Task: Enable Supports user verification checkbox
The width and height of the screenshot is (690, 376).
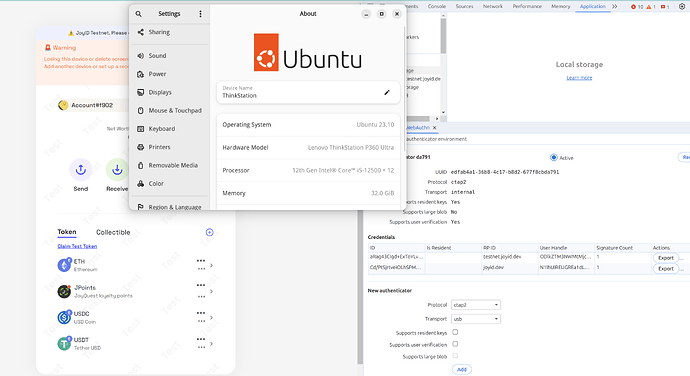Action: 455,344
